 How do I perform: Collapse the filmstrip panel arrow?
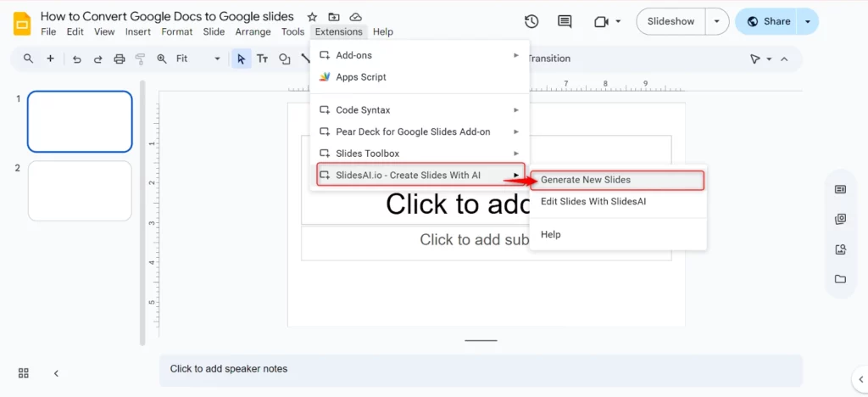tap(56, 373)
